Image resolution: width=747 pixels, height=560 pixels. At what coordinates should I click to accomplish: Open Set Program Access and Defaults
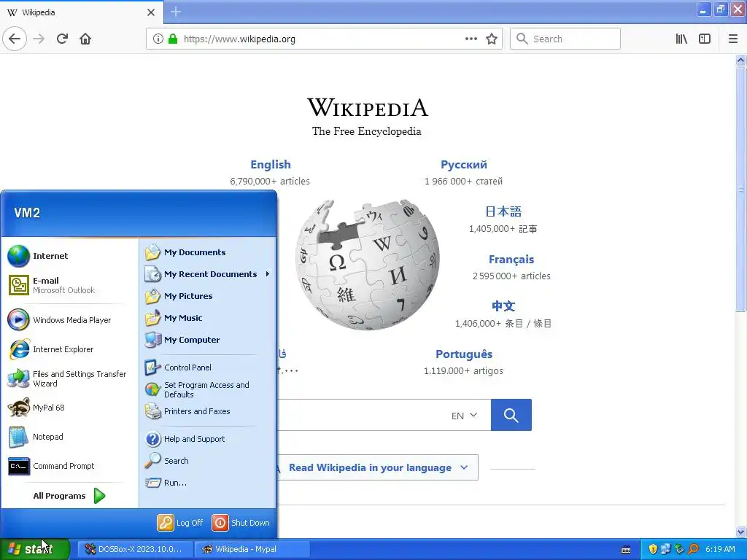pos(208,389)
